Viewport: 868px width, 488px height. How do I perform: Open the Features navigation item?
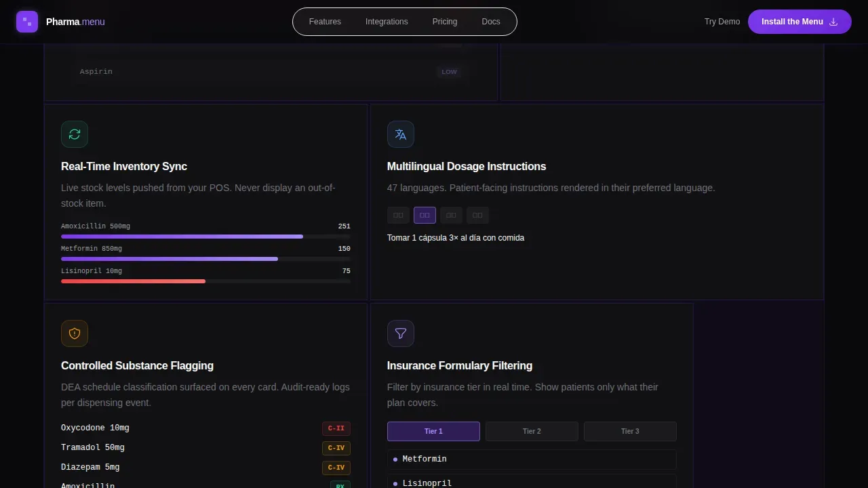tap(325, 22)
